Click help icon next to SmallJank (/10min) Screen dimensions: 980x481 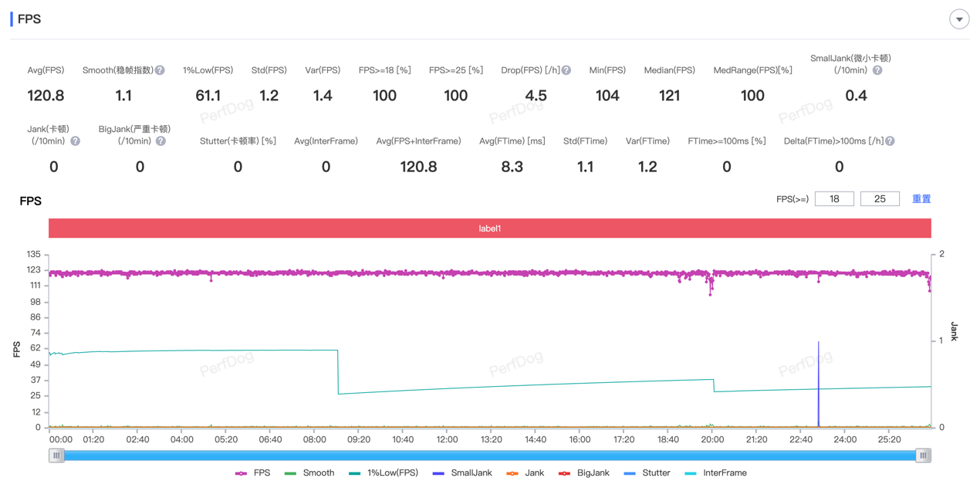point(877,70)
